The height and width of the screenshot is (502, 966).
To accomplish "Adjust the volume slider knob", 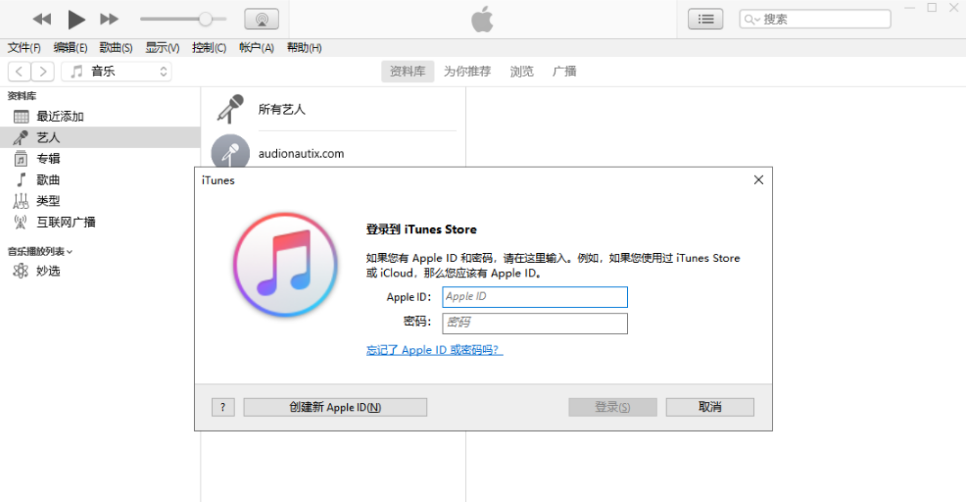I will pos(205,19).
